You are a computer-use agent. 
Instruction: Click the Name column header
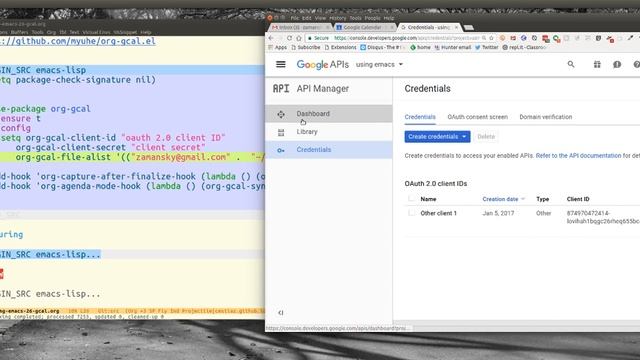428,199
